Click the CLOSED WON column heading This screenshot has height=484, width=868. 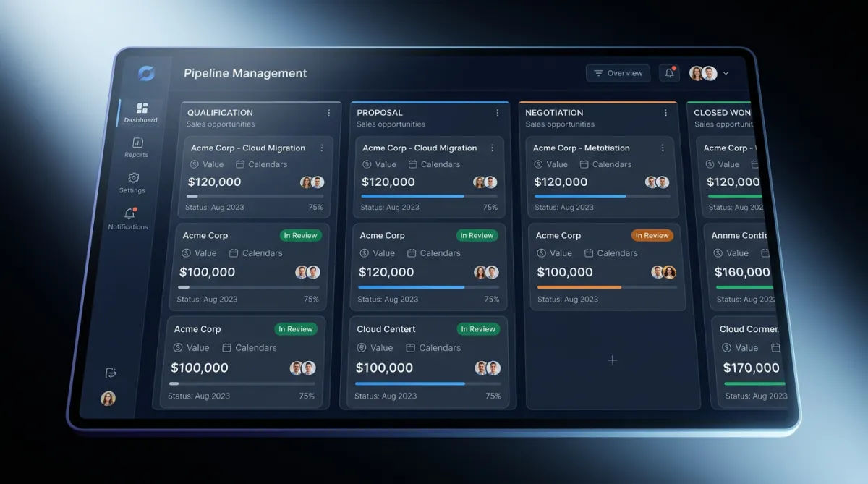click(x=722, y=113)
